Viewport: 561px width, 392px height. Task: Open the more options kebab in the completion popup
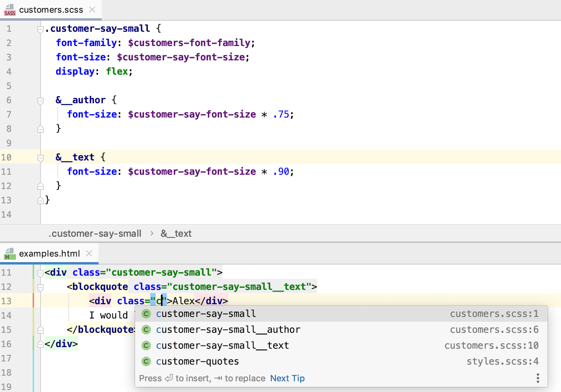[x=538, y=378]
